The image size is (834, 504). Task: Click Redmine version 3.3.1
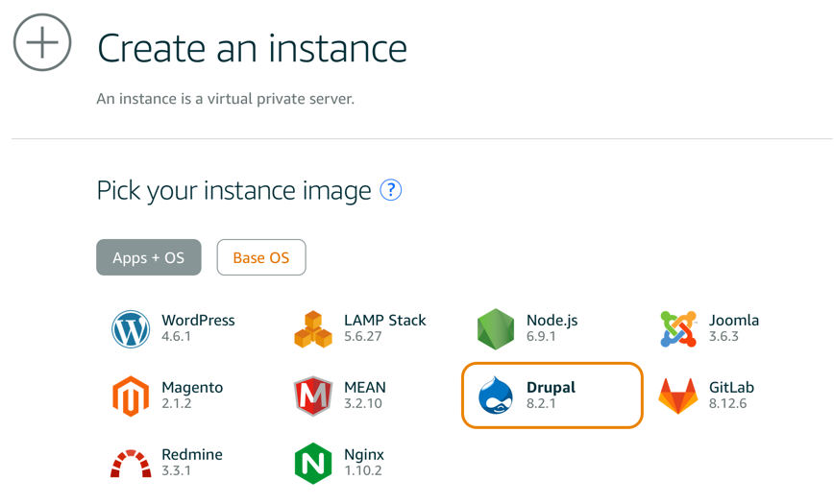(176, 471)
